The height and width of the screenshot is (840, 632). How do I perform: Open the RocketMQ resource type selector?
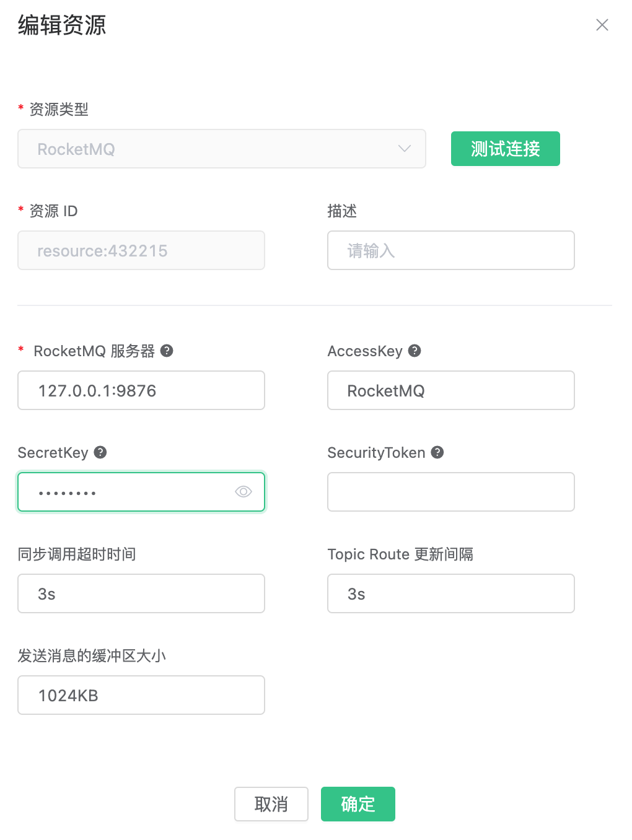[x=211, y=149]
